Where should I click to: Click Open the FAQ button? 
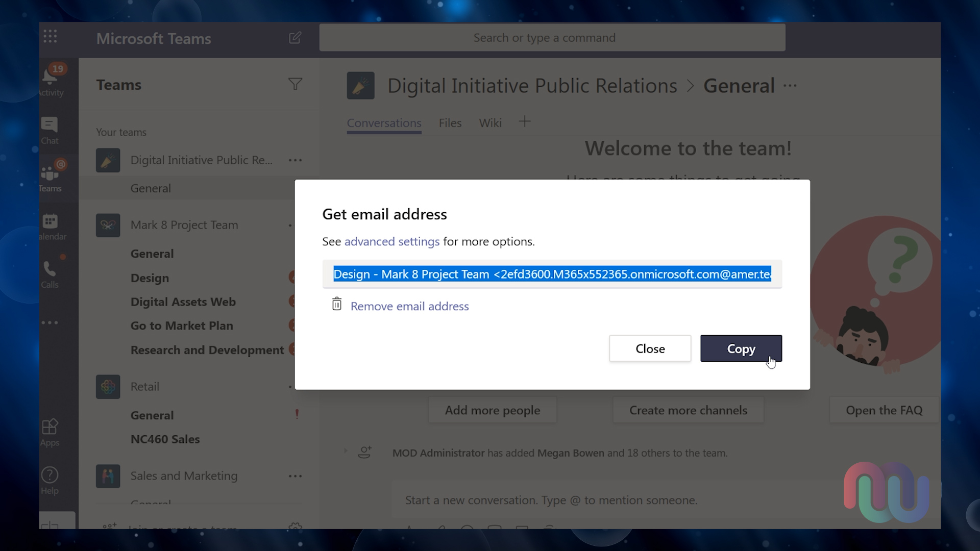[884, 410]
